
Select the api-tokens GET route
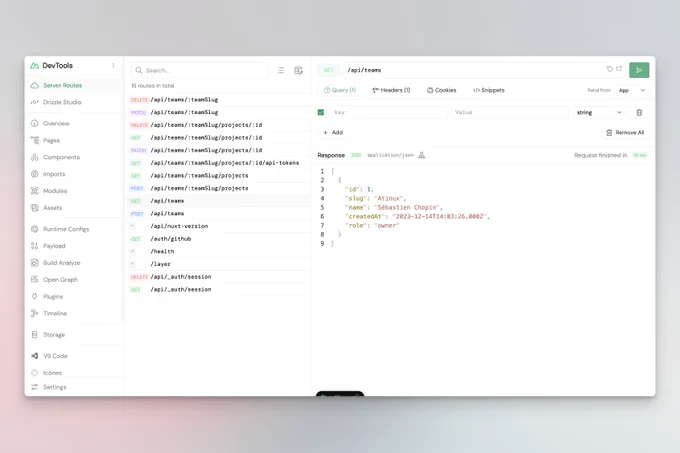point(219,163)
